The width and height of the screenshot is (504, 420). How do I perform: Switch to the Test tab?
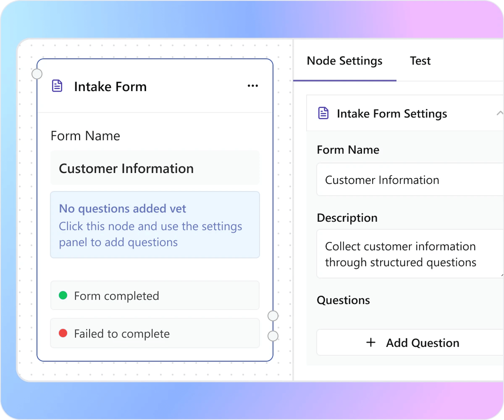pyautogui.click(x=420, y=61)
